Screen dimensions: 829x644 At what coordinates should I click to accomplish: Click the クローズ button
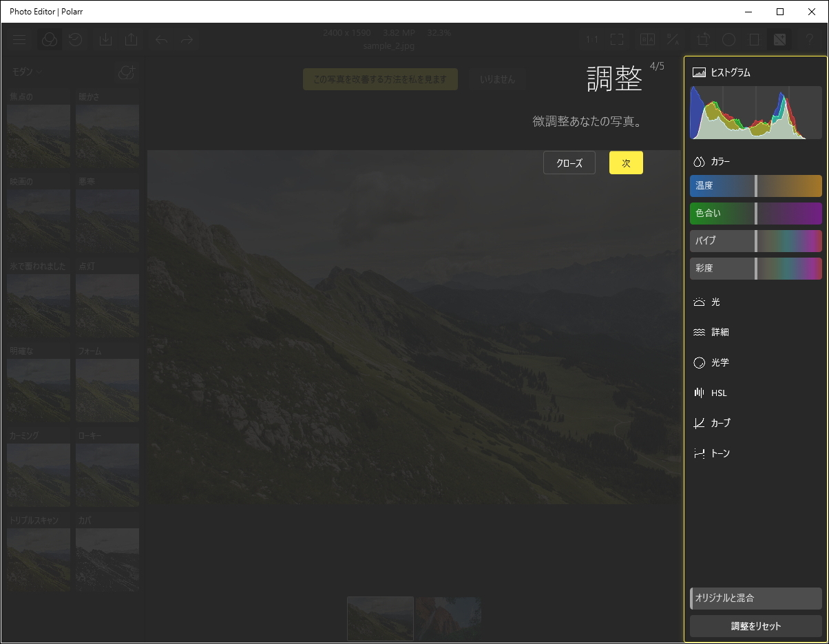tap(569, 163)
